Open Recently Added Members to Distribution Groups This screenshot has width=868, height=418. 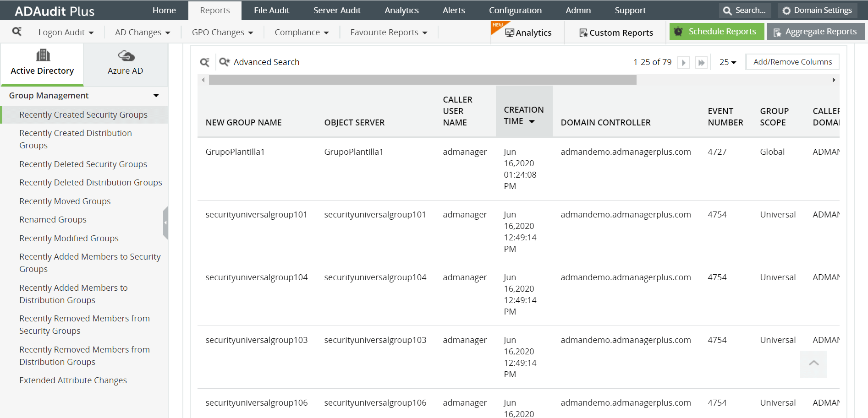click(73, 294)
